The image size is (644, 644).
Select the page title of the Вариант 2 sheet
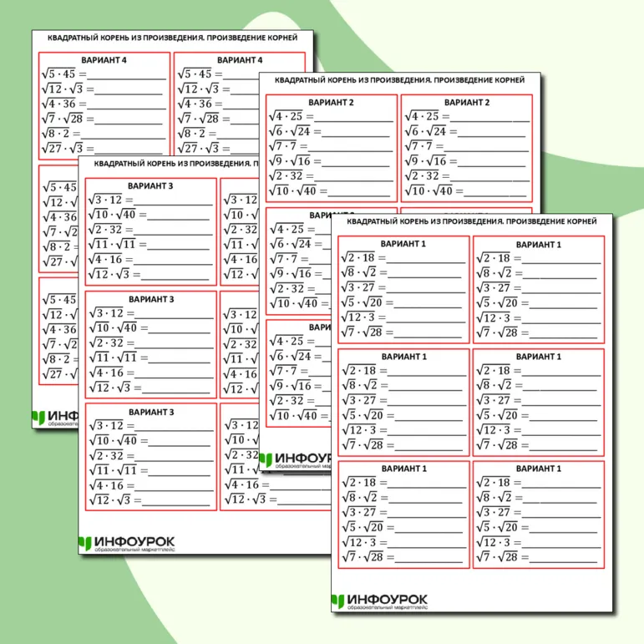click(x=399, y=80)
